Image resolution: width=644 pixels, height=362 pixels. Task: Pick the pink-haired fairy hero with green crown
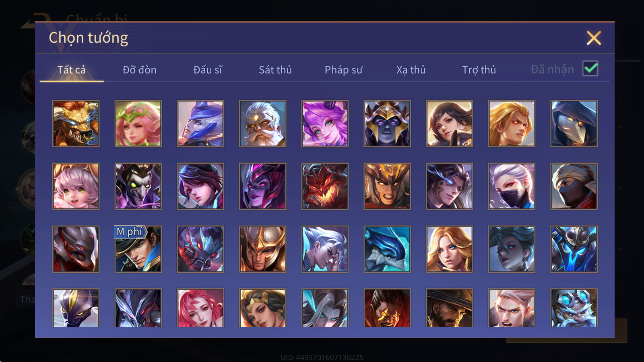pyautogui.click(x=138, y=123)
